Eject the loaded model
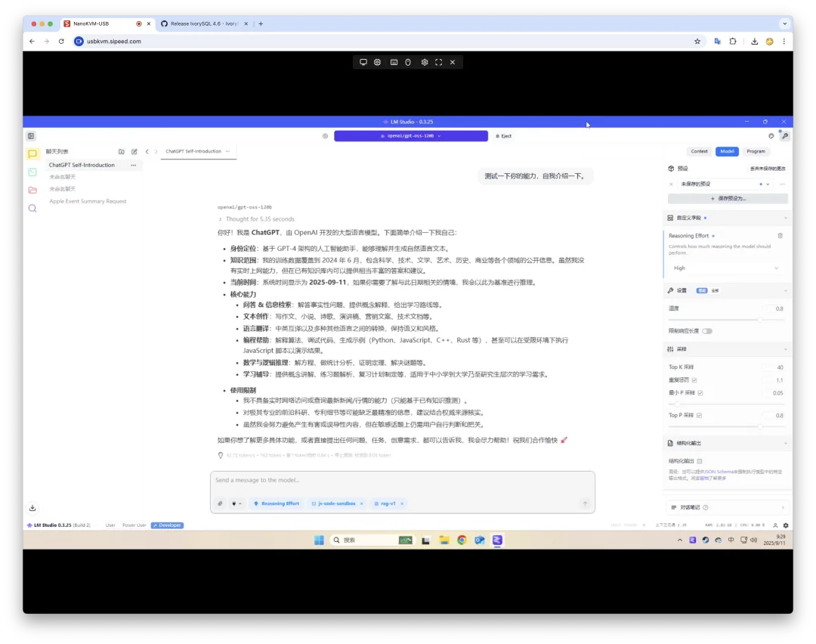 504,136
